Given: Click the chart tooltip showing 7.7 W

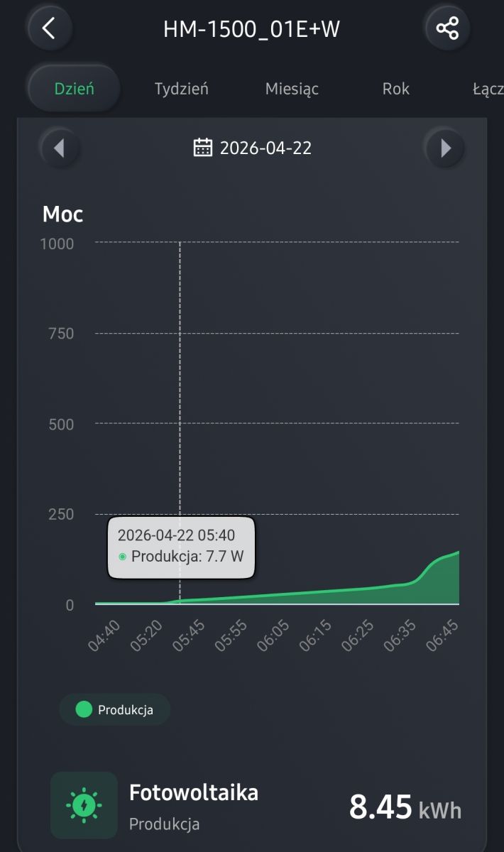Looking at the screenshot, I should (180, 546).
